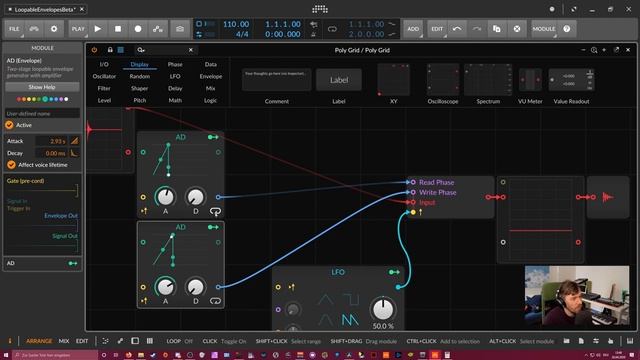Select the Logic module category
This screenshot has width=640, height=360.
[x=211, y=100]
